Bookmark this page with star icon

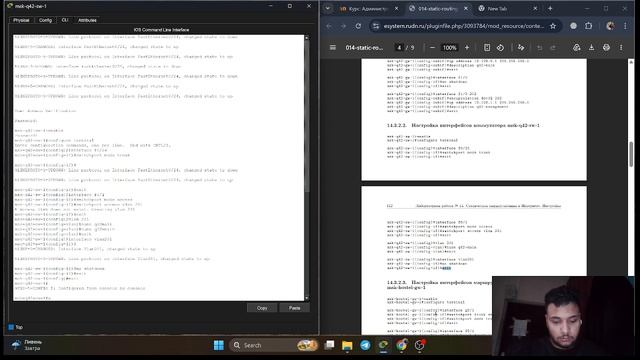[553, 26]
